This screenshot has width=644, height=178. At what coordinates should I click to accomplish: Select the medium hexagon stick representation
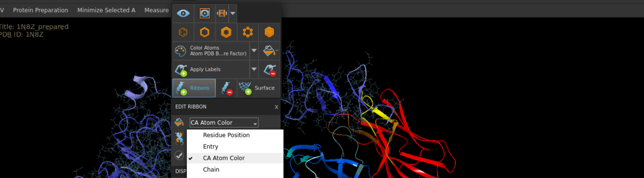pyautogui.click(x=204, y=32)
